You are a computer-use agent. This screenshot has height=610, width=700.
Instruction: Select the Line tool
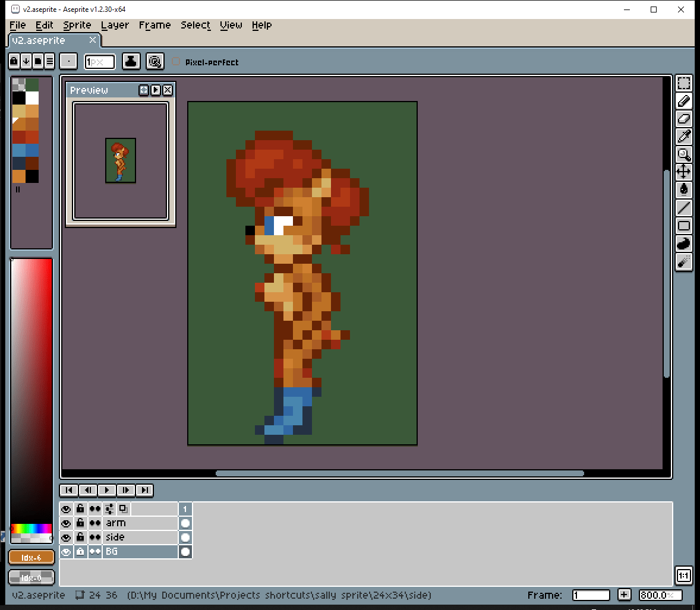(x=684, y=208)
